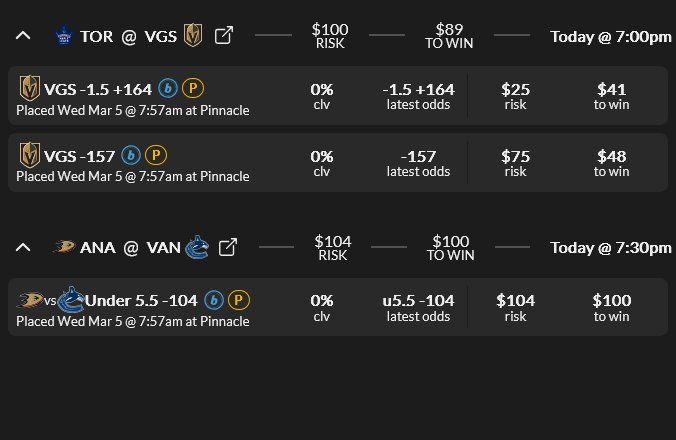Select the Under 5.5 -104 bet title
The image size is (676, 440).
tap(141, 300)
